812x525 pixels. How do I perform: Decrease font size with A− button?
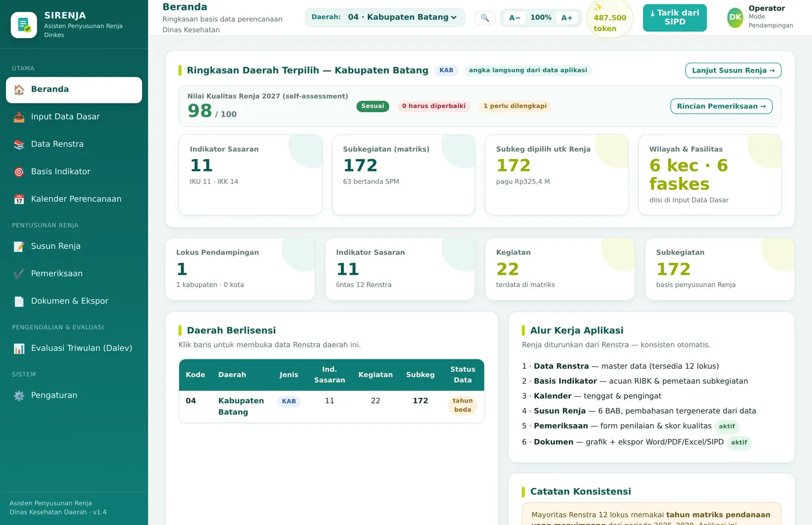[x=515, y=18]
